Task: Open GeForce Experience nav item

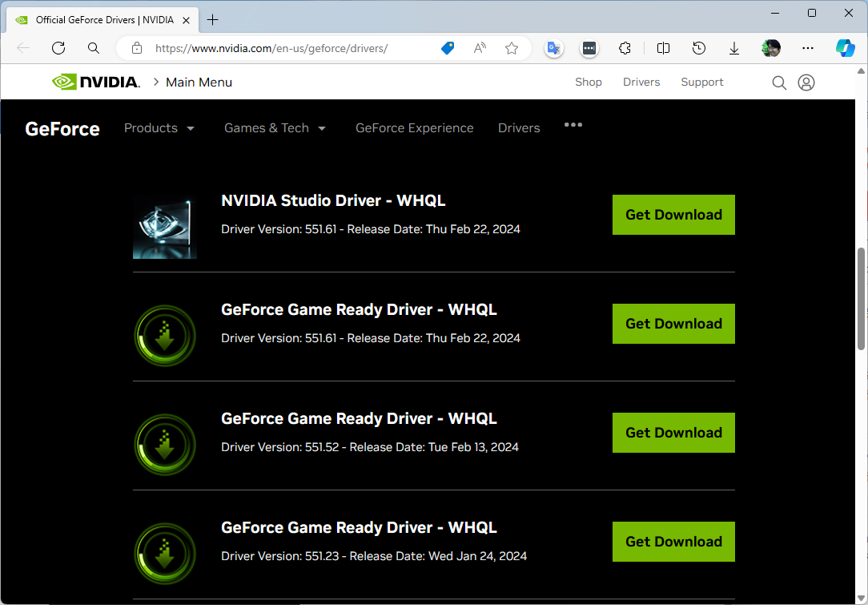Action: tap(415, 128)
